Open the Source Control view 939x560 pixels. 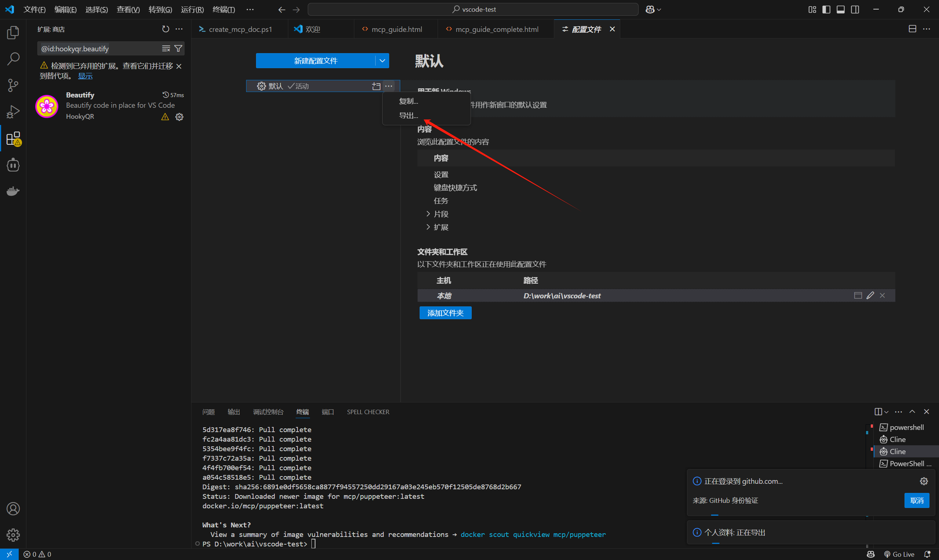tap(13, 85)
